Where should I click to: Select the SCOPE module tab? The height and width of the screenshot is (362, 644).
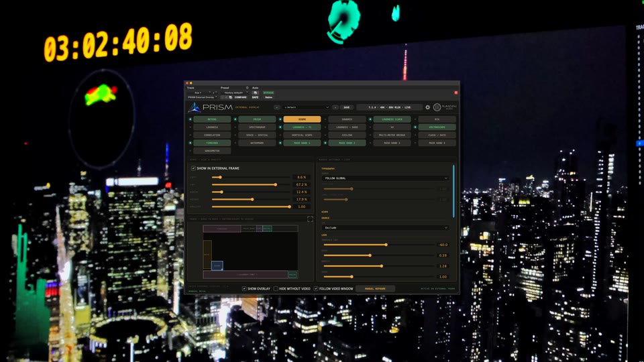[302, 119]
